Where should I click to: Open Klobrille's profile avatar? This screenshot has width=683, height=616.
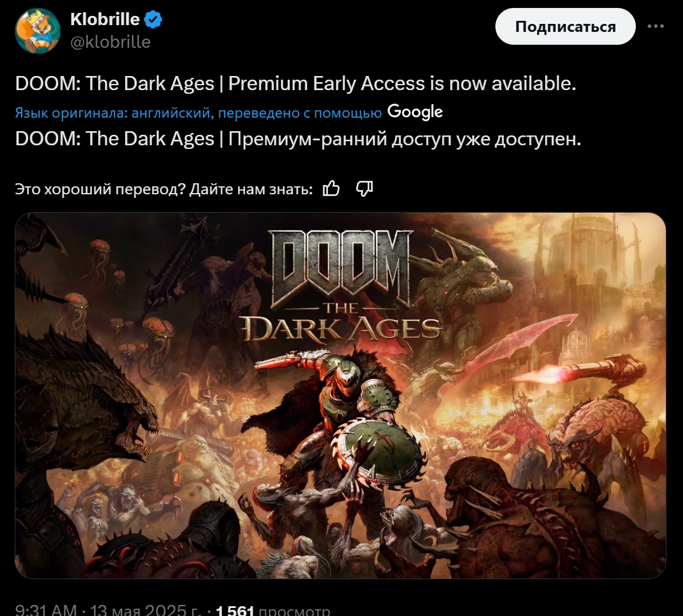(37, 31)
